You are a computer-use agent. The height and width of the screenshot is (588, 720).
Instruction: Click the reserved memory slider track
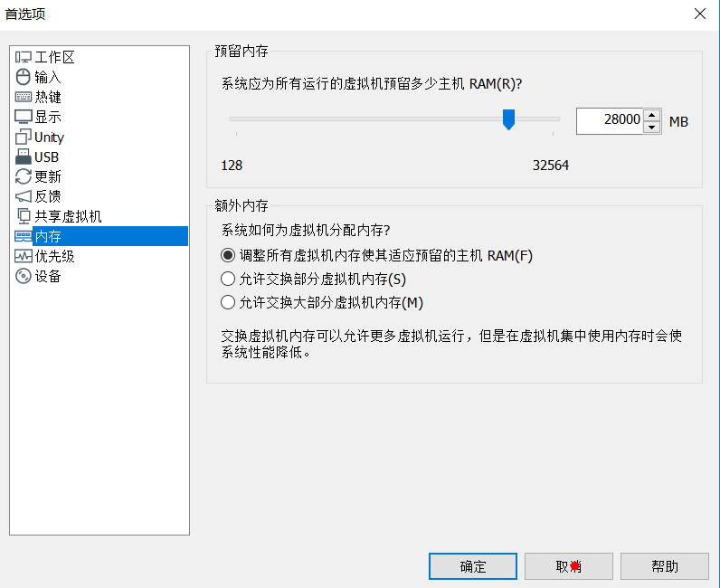coord(394,119)
